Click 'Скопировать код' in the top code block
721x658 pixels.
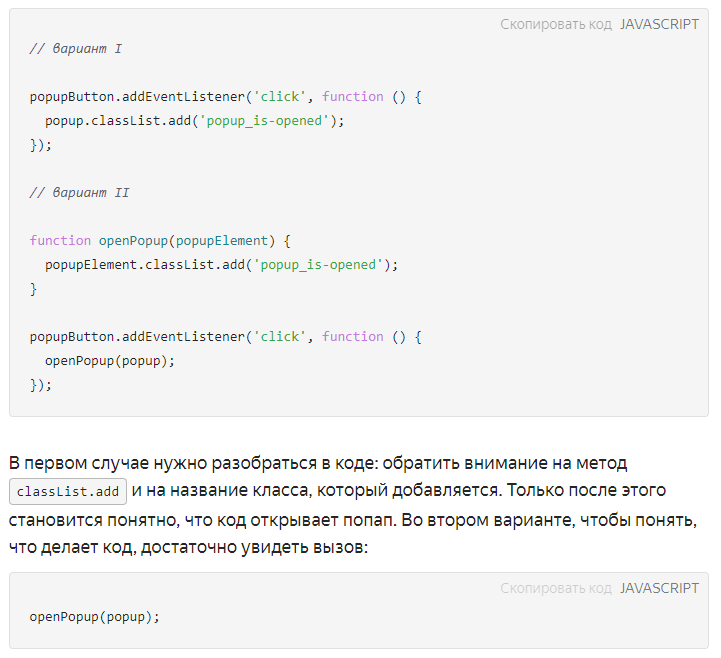click(555, 24)
